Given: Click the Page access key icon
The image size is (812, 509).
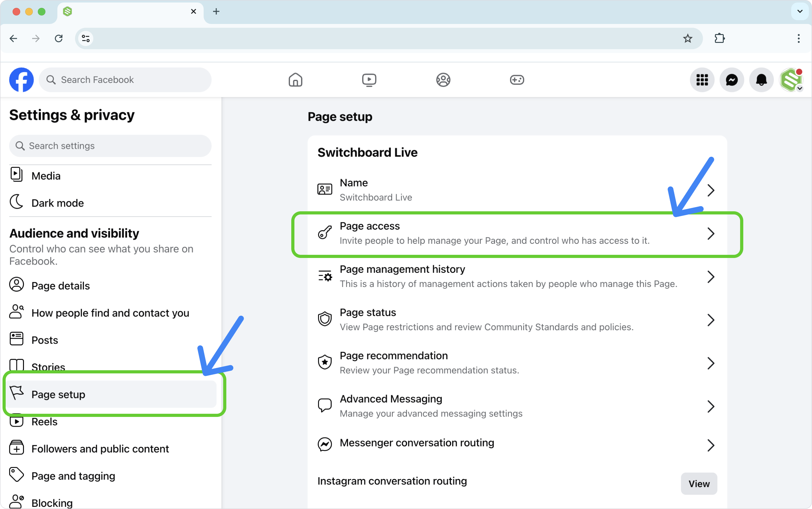Looking at the screenshot, I should click(325, 233).
